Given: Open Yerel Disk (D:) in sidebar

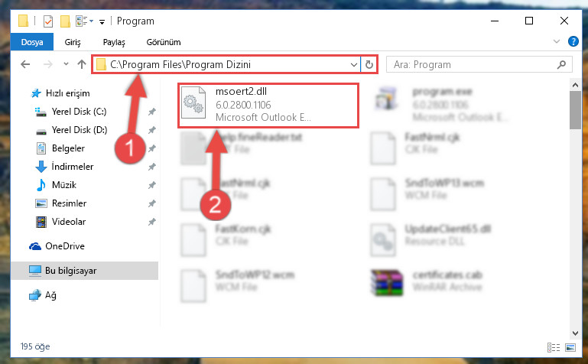Looking at the screenshot, I should pyautogui.click(x=79, y=130).
